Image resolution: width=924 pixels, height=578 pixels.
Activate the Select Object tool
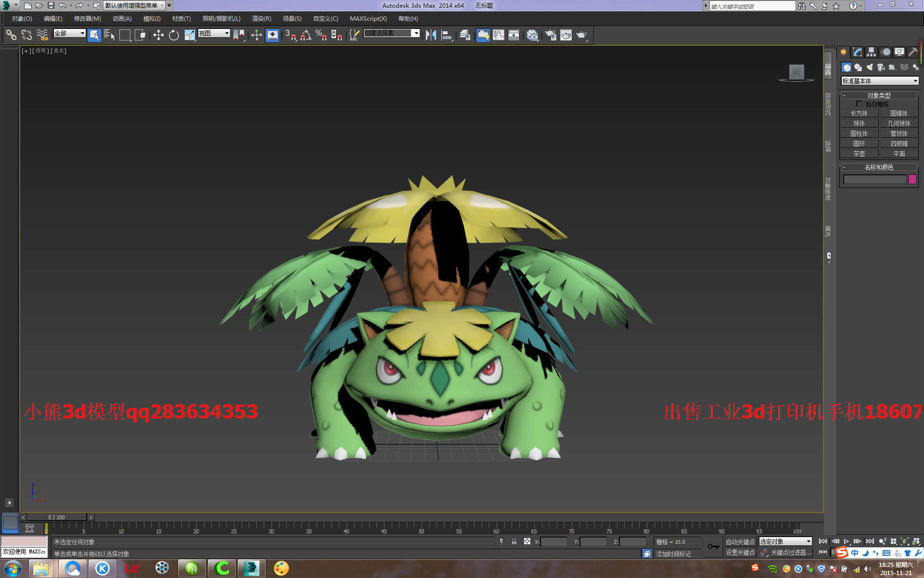[94, 35]
